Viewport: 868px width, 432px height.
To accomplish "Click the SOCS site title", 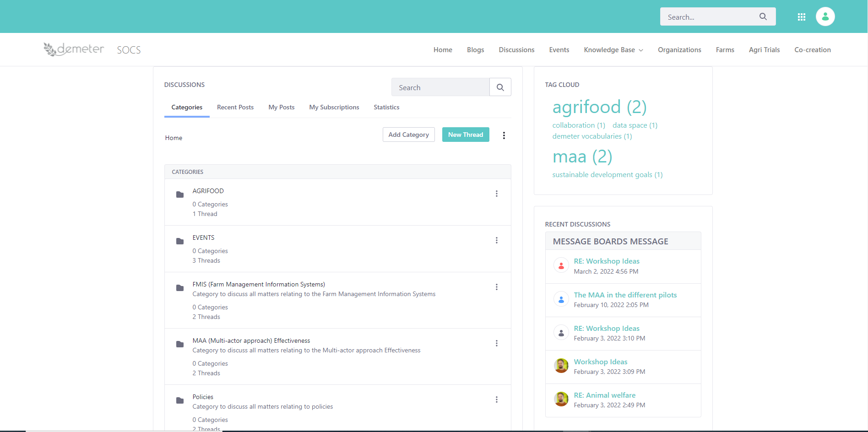I will 129,50.
